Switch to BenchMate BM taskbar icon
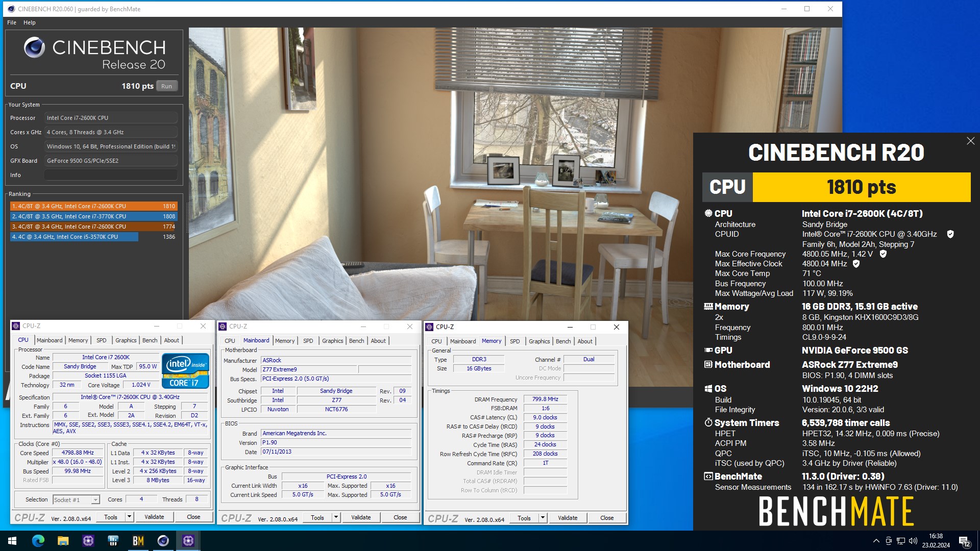The height and width of the screenshot is (551, 980). (x=138, y=541)
